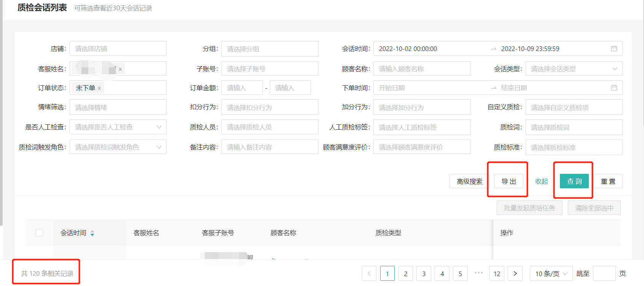Open the 10 条/页 page size dropdown

[551, 273]
